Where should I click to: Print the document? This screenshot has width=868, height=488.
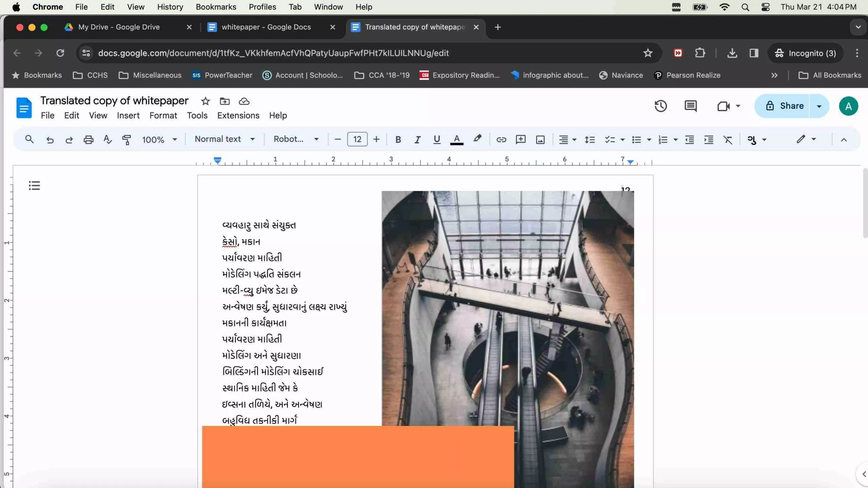tap(88, 139)
